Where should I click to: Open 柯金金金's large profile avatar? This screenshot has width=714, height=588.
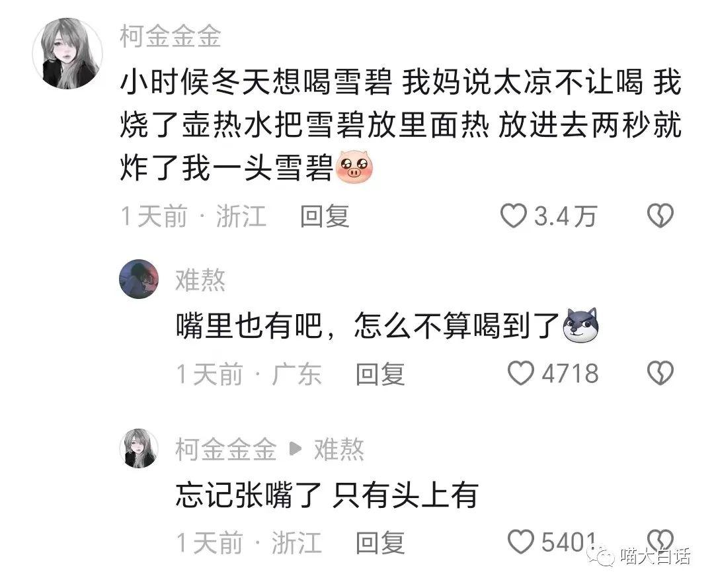(x=67, y=54)
